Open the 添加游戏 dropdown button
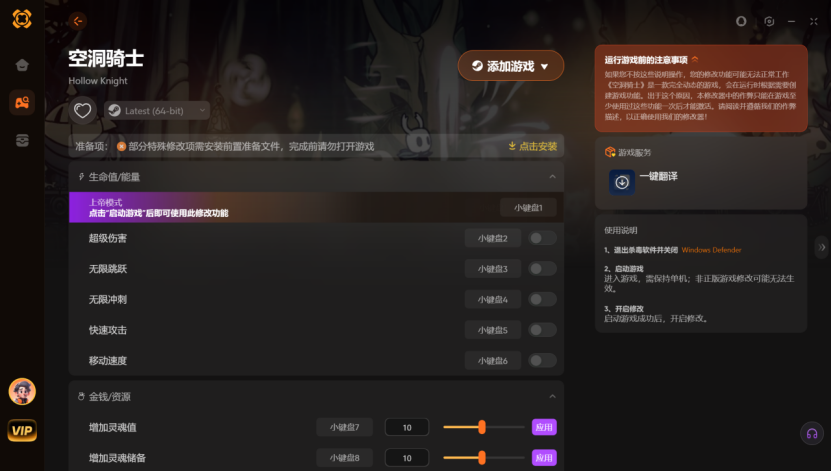This screenshot has width=831, height=471. 511,66
